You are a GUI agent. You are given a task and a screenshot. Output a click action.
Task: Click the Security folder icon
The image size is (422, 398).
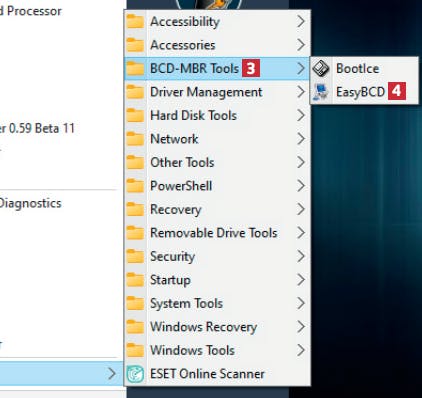[x=135, y=256]
